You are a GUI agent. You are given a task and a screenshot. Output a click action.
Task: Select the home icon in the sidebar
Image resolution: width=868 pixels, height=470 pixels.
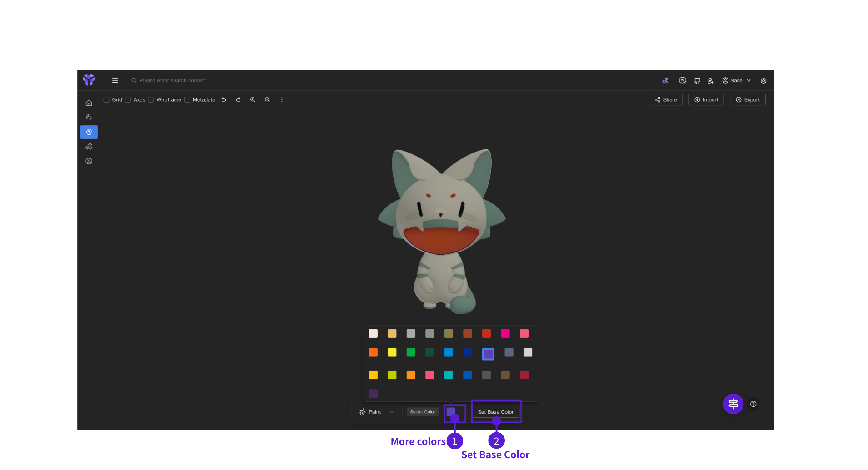(x=89, y=103)
